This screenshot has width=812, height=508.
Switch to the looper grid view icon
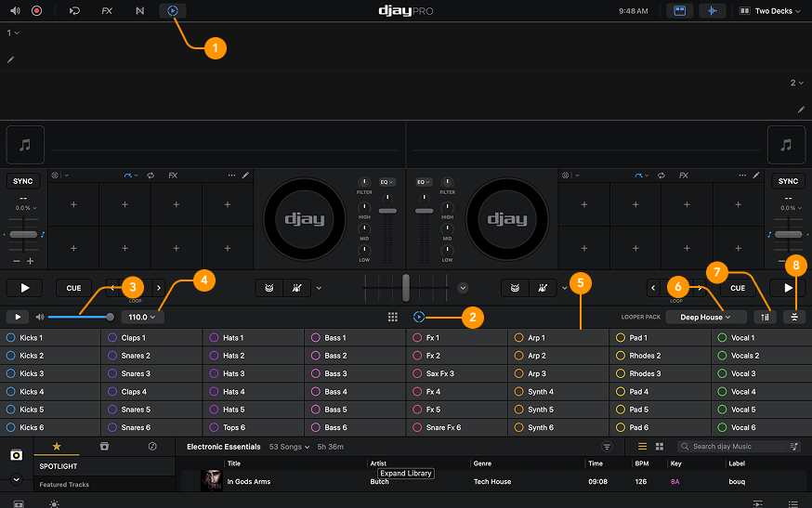[393, 317]
